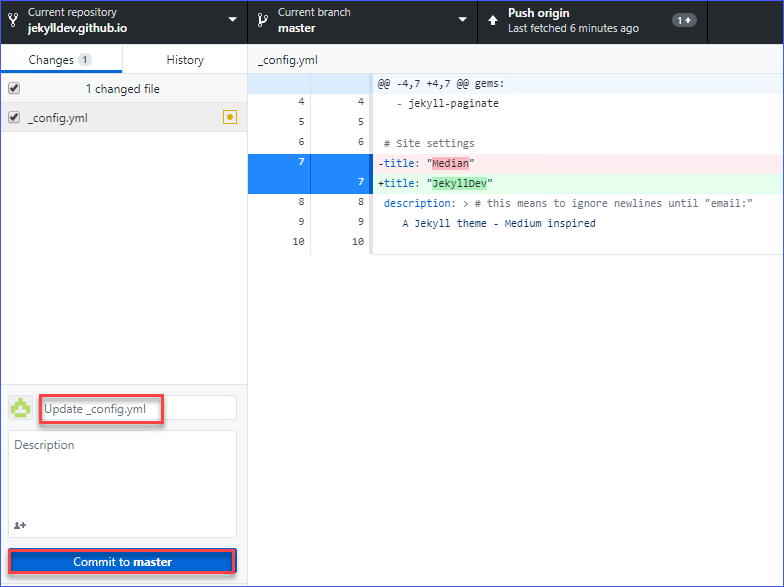784x587 pixels.
Task: Click the Update _config.yml summary field
Action: tap(138, 408)
